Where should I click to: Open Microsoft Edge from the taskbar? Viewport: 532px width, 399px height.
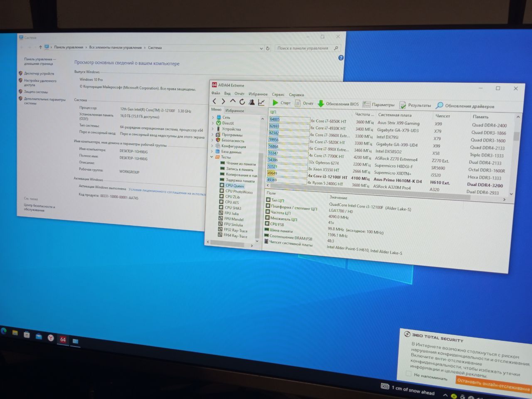pyautogui.click(x=4, y=331)
